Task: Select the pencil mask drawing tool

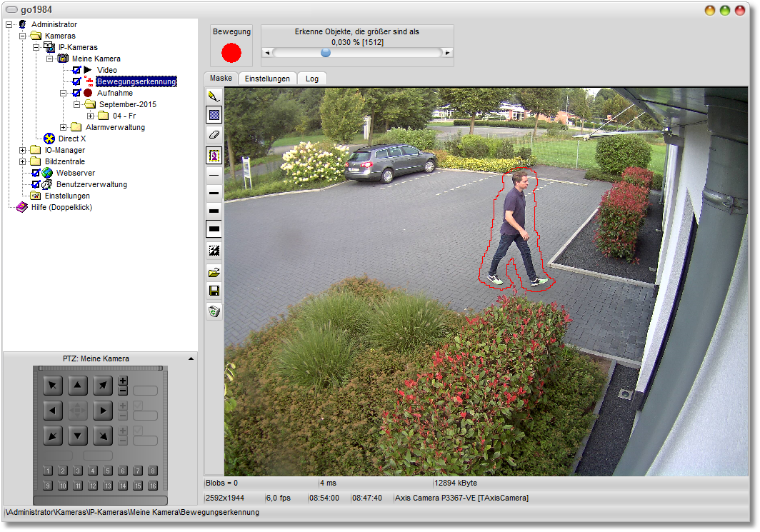Action: coord(214,96)
